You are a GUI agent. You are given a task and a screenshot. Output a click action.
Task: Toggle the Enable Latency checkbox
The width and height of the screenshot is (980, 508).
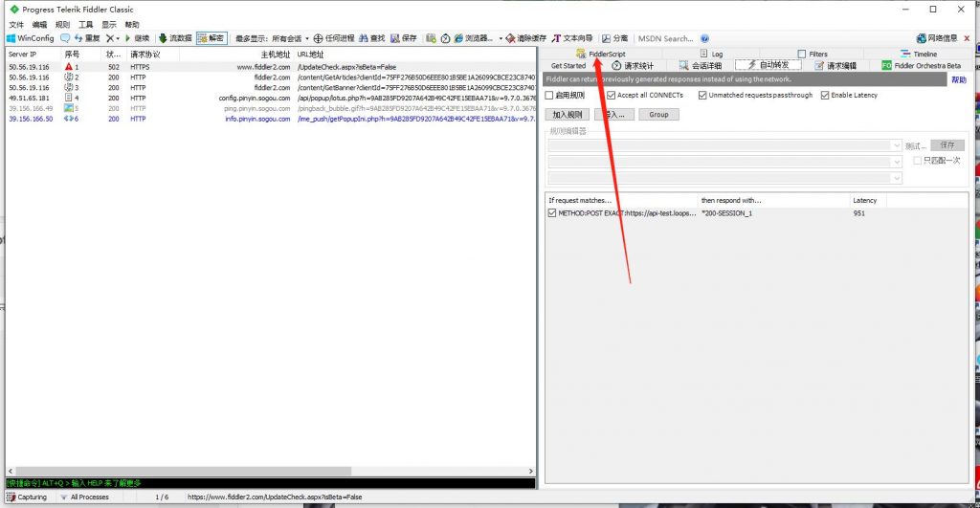(825, 95)
